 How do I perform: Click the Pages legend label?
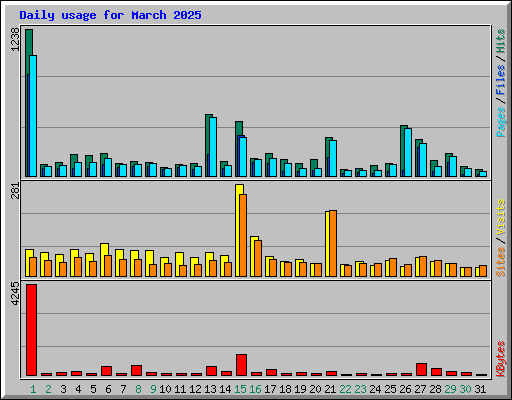pos(501,122)
